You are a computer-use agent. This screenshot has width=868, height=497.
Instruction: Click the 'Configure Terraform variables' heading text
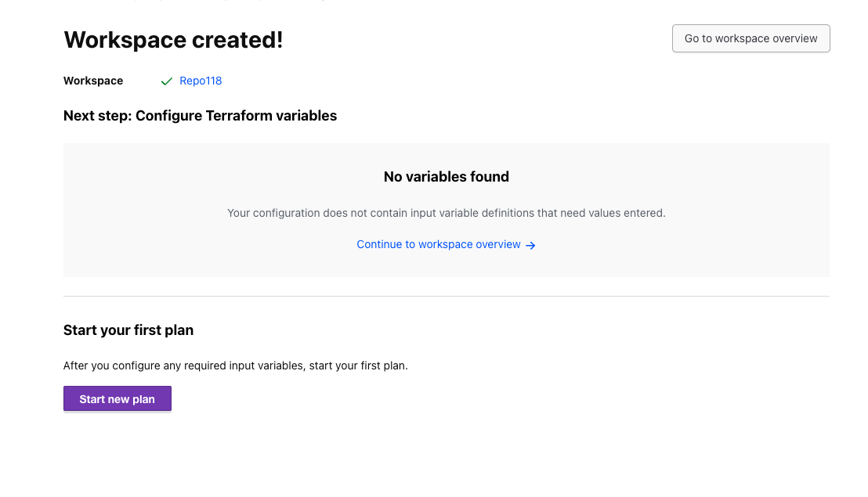click(x=236, y=116)
